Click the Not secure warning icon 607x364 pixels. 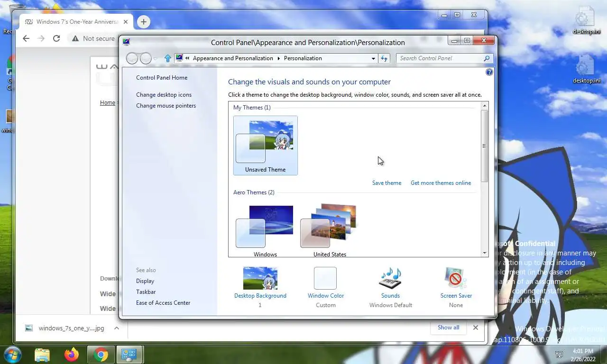[x=75, y=38]
